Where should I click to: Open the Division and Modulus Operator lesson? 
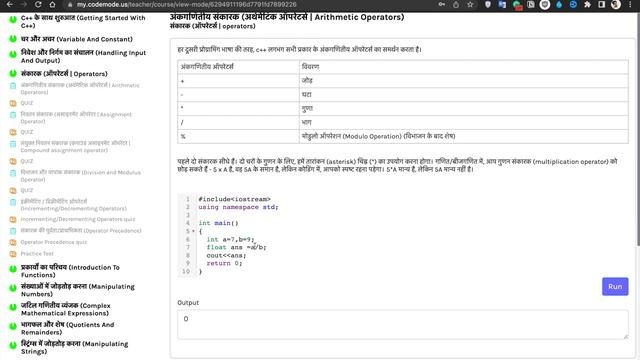coord(81,176)
